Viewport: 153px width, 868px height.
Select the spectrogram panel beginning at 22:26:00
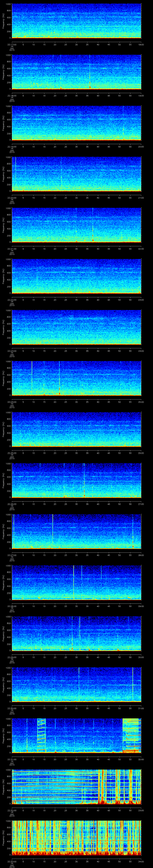(x=76, y=481)
